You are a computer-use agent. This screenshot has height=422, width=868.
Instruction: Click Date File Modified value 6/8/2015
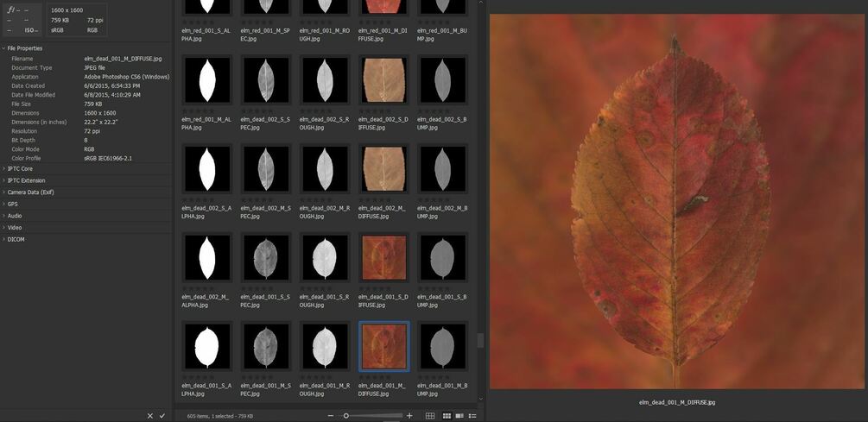[x=112, y=95]
